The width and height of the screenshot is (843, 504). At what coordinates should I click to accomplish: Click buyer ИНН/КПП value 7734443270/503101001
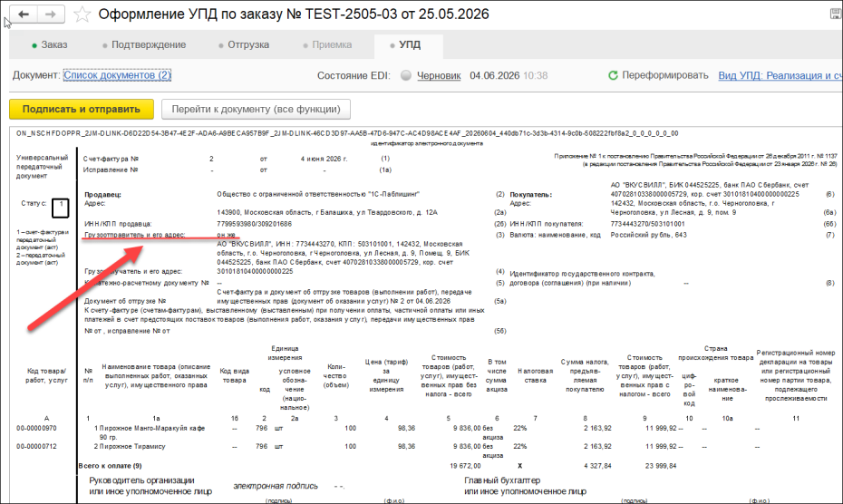(648, 224)
